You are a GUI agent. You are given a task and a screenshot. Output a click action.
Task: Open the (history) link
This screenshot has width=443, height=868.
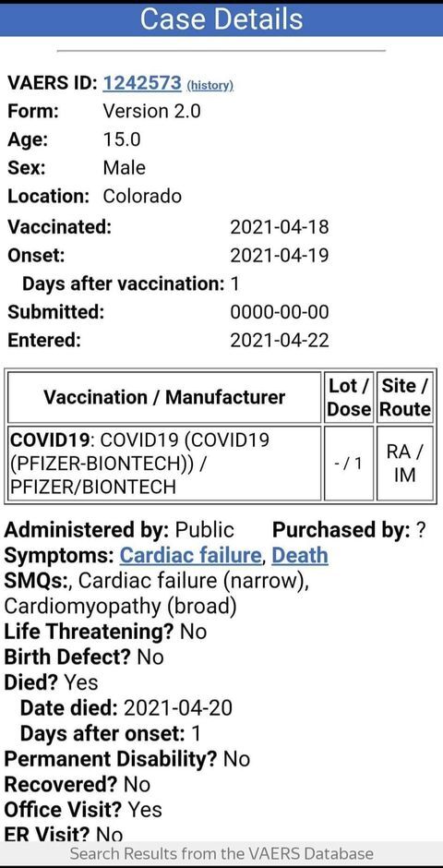tap(210, 85)
